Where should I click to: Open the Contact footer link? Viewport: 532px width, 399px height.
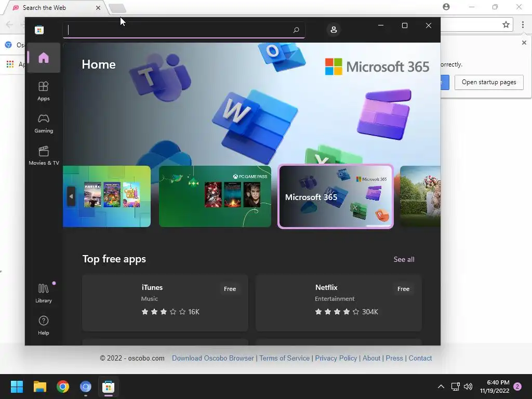point(420,358)
